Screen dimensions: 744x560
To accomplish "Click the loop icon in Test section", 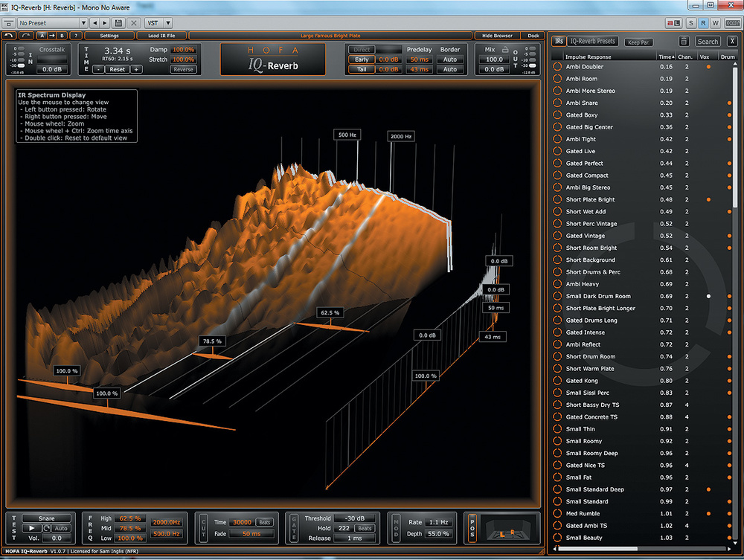I will tap(47, 528).
